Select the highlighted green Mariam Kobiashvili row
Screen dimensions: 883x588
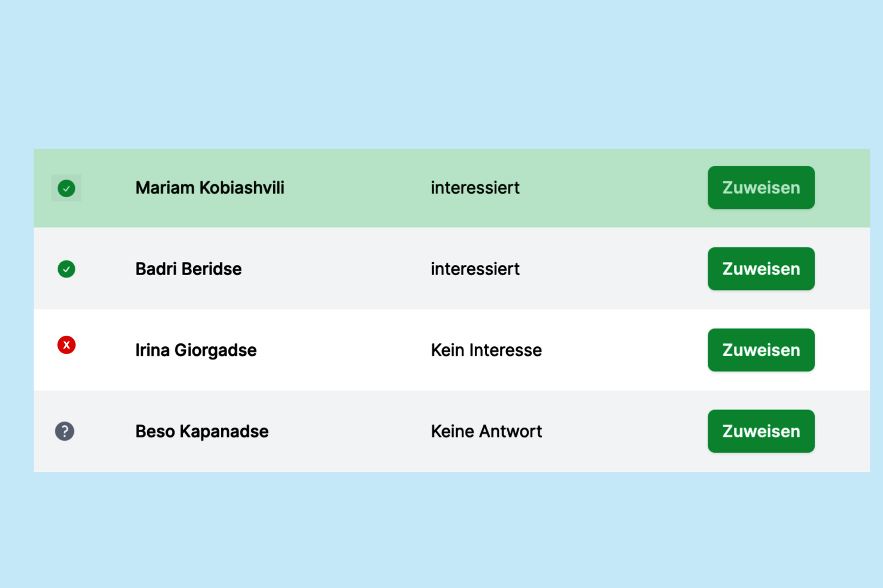[452, 188]
